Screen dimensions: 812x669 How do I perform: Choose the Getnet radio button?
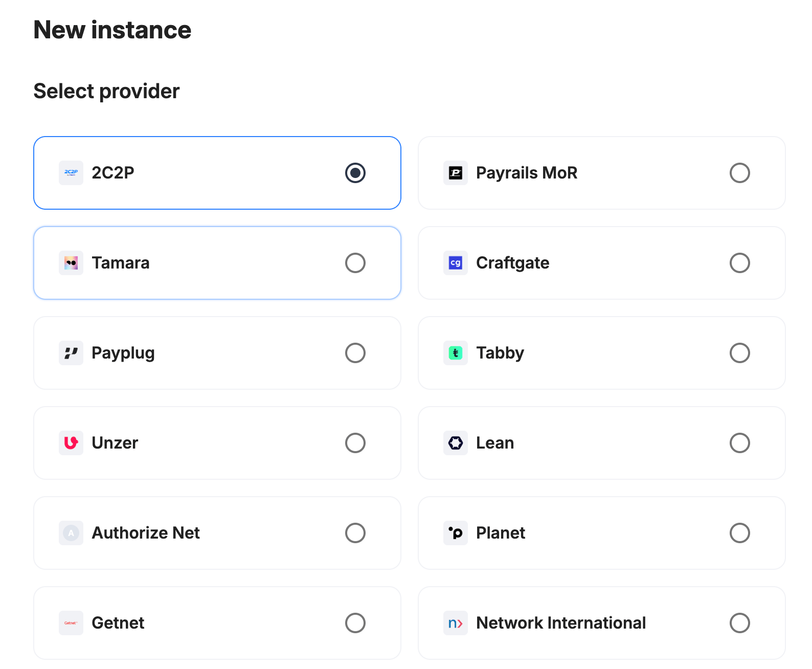[x=355, y=623]
